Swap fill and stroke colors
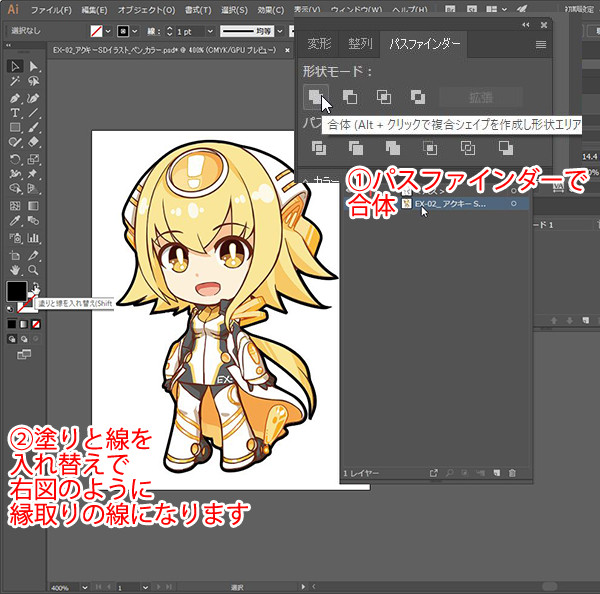 [x=35, y=286]
